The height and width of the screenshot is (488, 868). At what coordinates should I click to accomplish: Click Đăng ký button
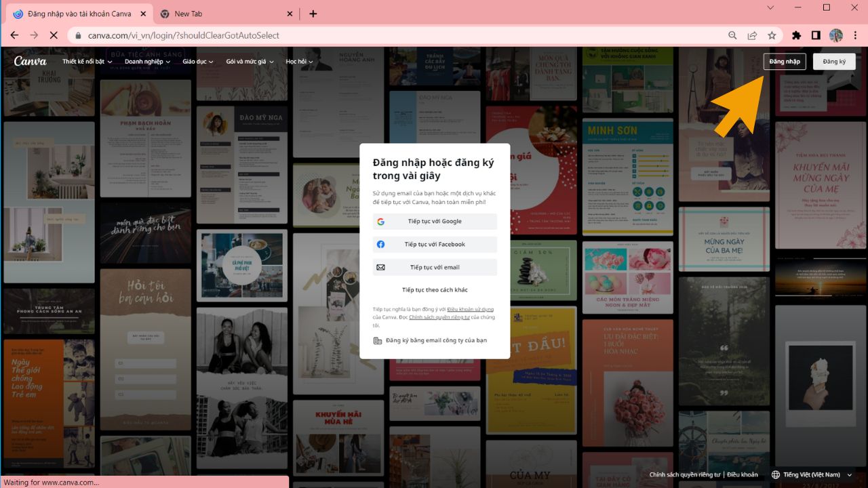[834, 62]
